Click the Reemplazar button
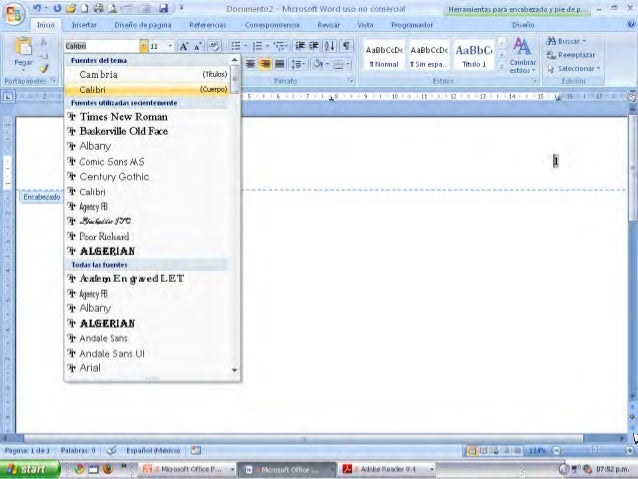 tap(570, 55)
